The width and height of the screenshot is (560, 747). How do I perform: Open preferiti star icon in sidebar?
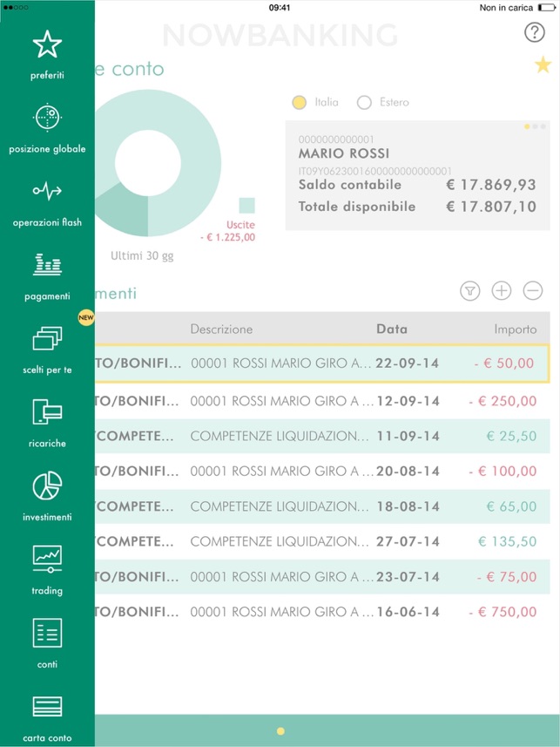tap(47, 44)
